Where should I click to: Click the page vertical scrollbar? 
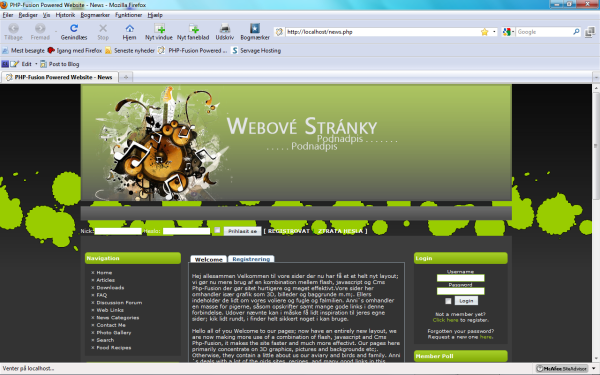pyautogui.click(x=596, y=223)
